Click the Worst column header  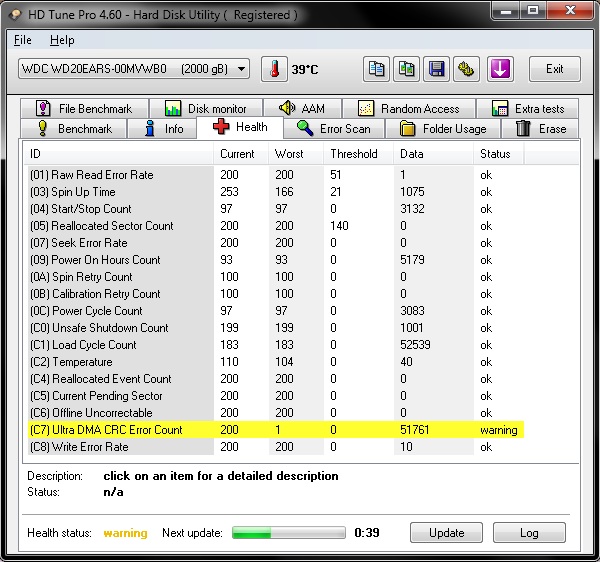[296, 154]
